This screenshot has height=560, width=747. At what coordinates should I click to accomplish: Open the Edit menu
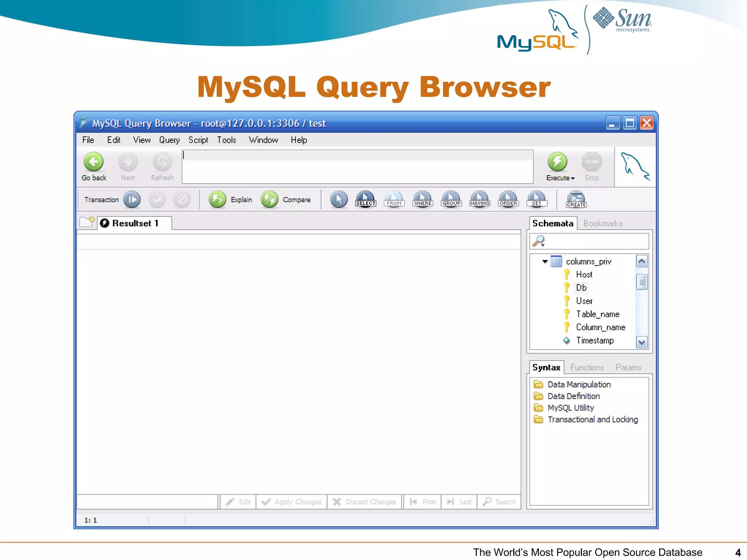(114, 140)
